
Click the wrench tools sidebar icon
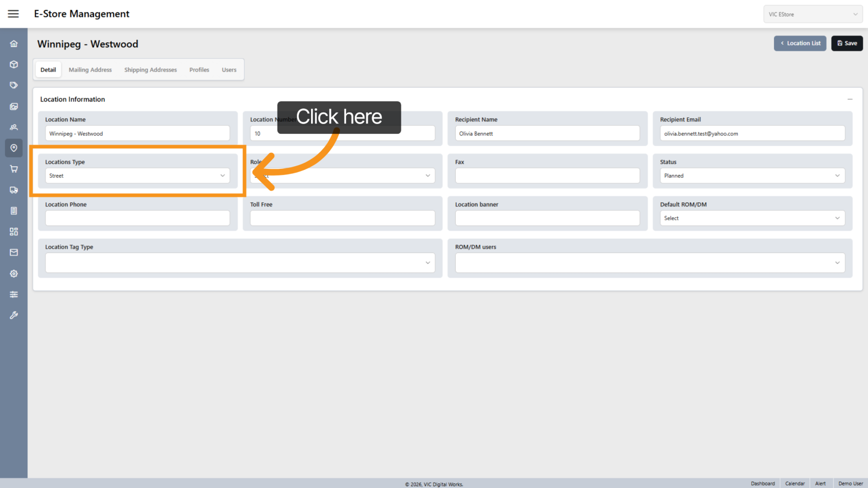click(x=14, y=315)
